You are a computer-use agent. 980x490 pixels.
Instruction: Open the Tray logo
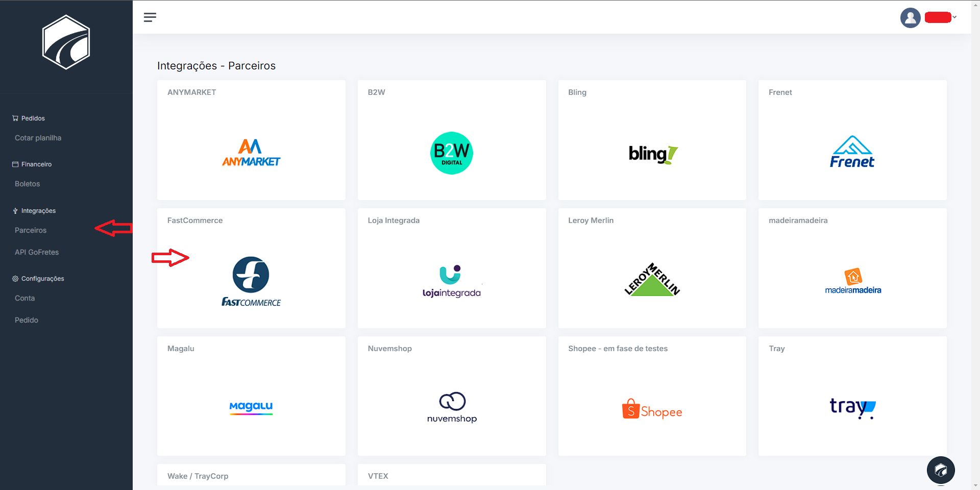click(852, 408)
